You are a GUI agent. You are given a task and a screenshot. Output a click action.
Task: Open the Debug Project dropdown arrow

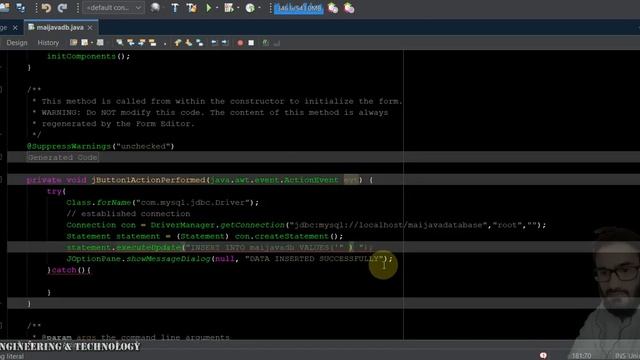point(238,8)
